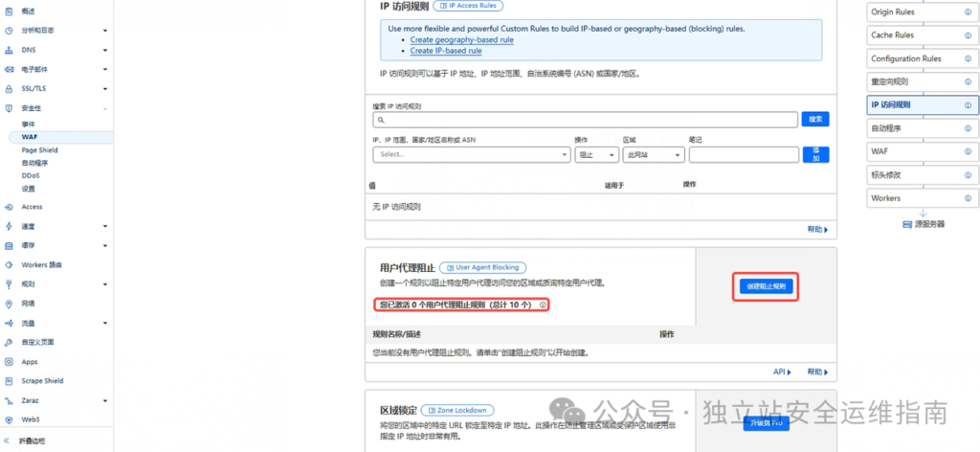Open the 帮助 link next to API
This screenshot has height=452, width=980.
pyautogui.click(x=817, y=372)
